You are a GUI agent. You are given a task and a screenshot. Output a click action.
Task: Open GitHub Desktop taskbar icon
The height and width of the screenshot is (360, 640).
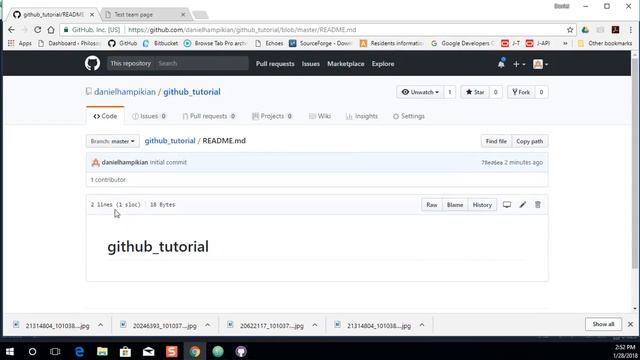coord(241,351)
